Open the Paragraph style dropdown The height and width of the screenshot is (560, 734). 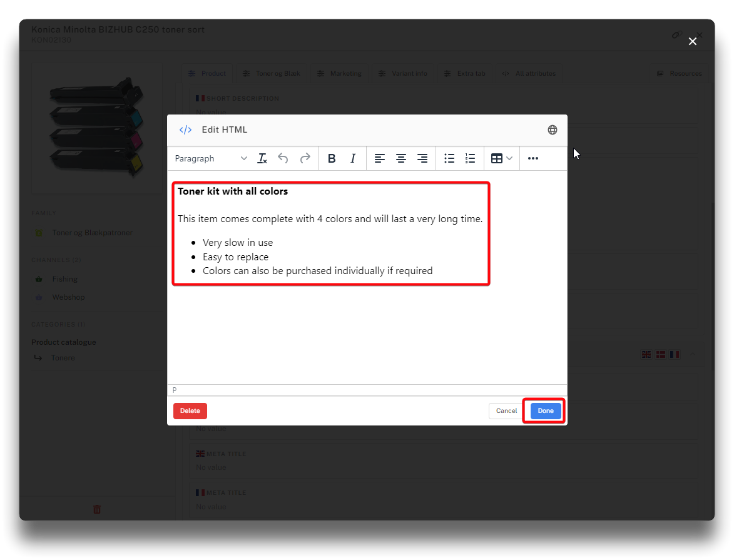click(211, 159)
